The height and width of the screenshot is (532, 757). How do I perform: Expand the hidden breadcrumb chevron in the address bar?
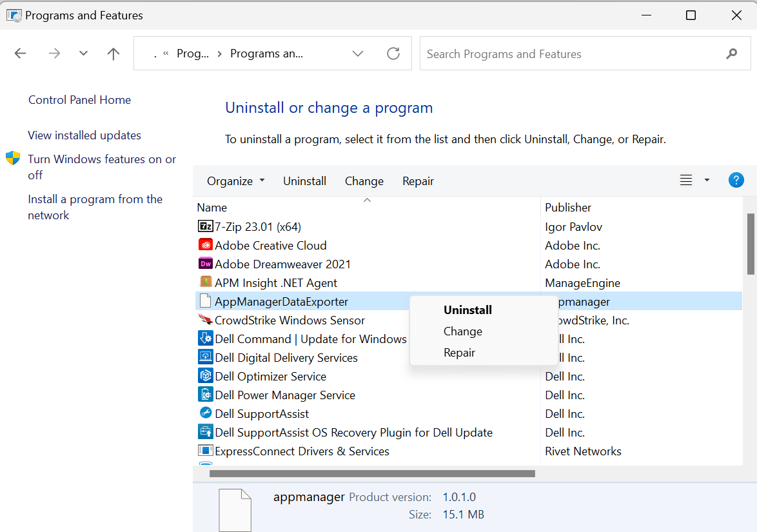166,53
